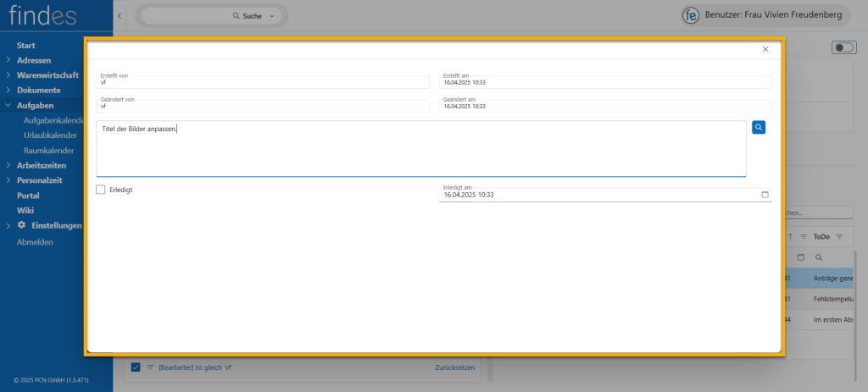Collapse the sidebar with the left chevron
The height and width of the screenshot is (392, 868).
click(x=120, y=16)
